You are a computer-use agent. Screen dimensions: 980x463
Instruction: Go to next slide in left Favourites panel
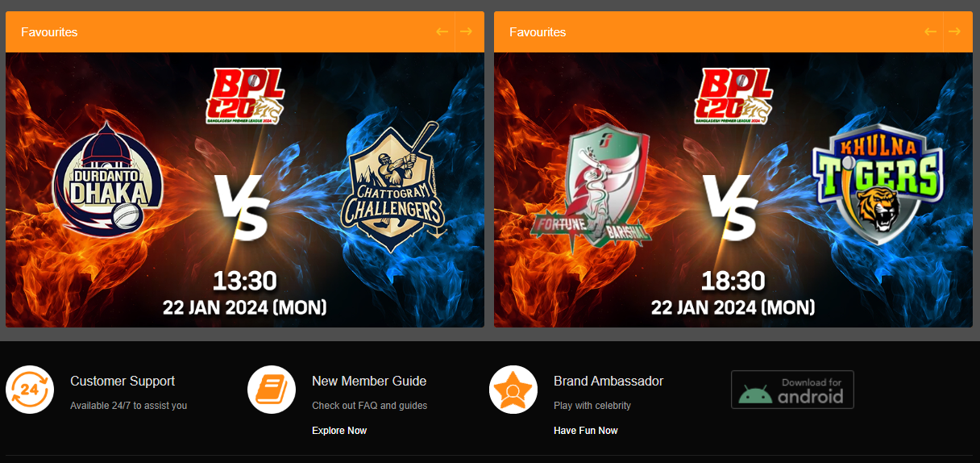466,31
